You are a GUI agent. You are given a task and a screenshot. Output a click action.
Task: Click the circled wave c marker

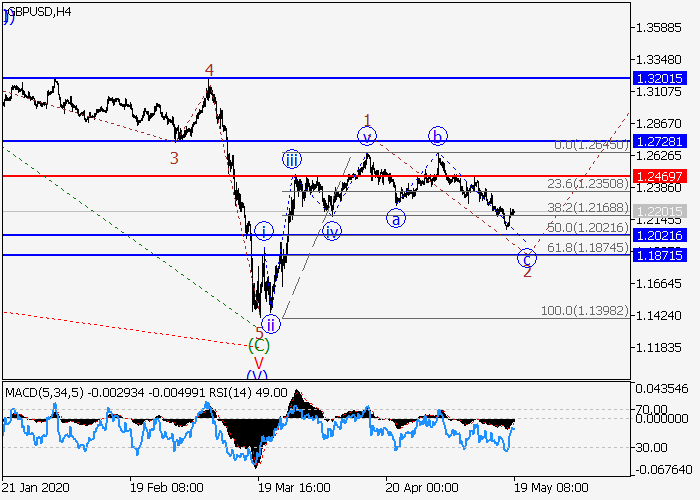tap(526, 258)
